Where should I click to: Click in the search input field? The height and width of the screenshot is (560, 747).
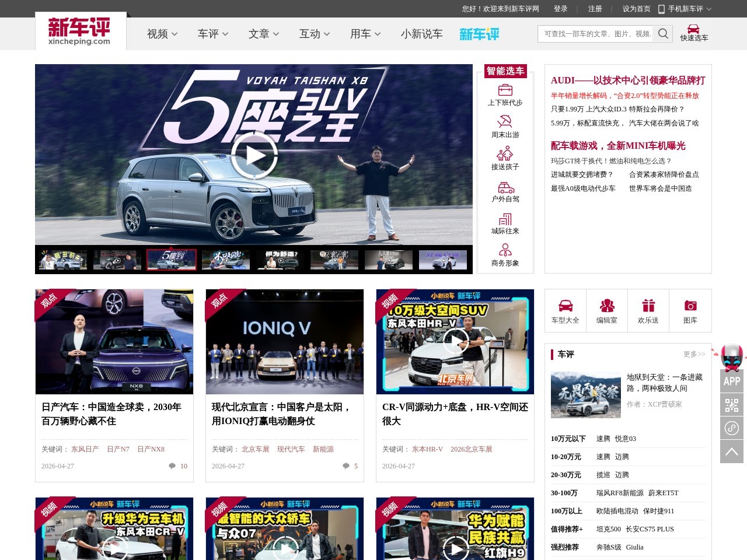click(x=596, y=34)
